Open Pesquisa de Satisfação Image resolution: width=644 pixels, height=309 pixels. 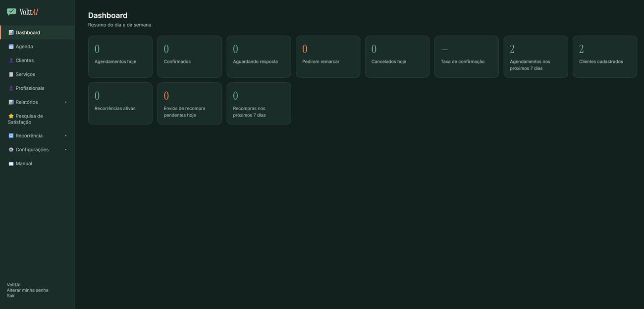tap(37, 119)
